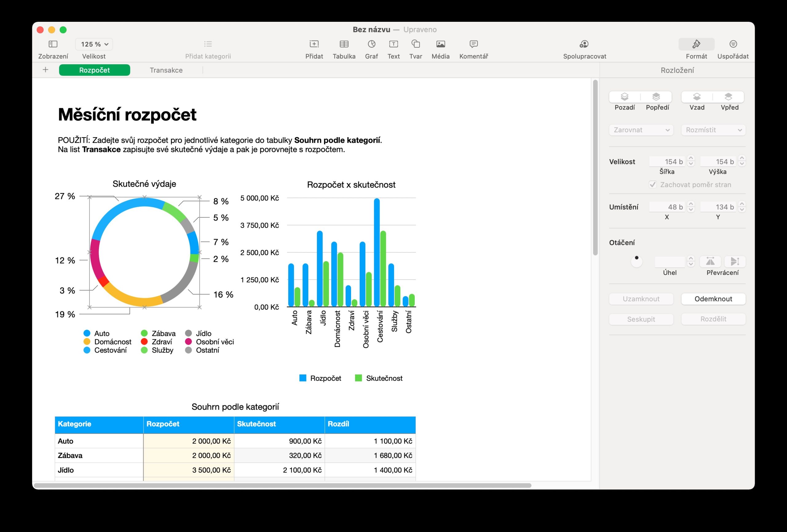Add a new sheet with plus button

45,70
